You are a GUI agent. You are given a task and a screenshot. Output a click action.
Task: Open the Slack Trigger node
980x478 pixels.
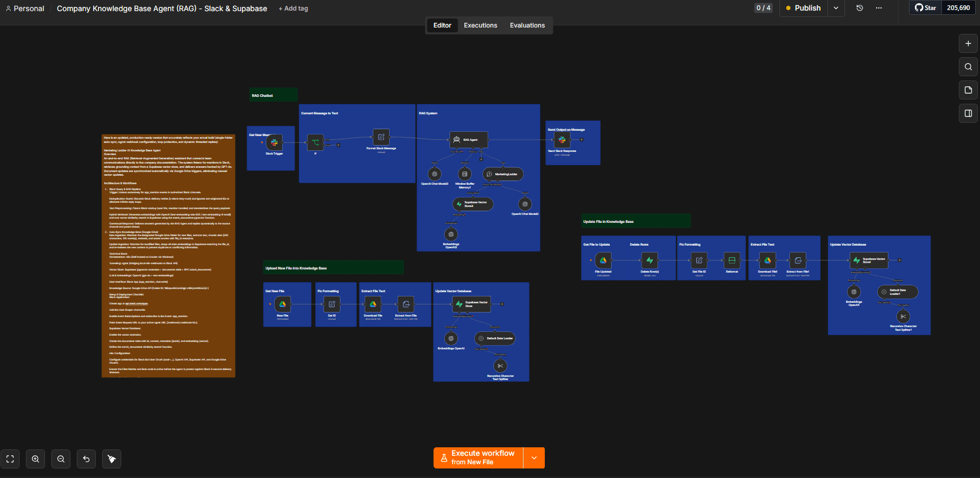click(274, 142)
